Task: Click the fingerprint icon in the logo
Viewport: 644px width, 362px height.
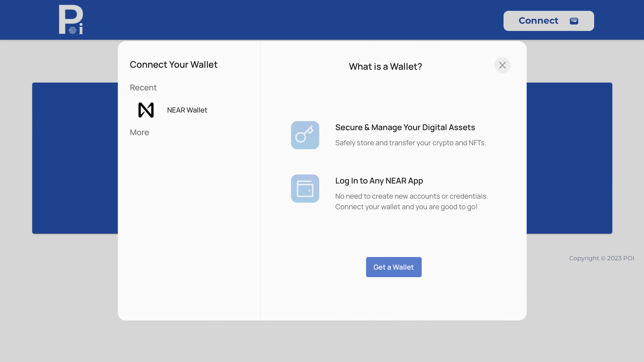Action: (x=73, y=30)
